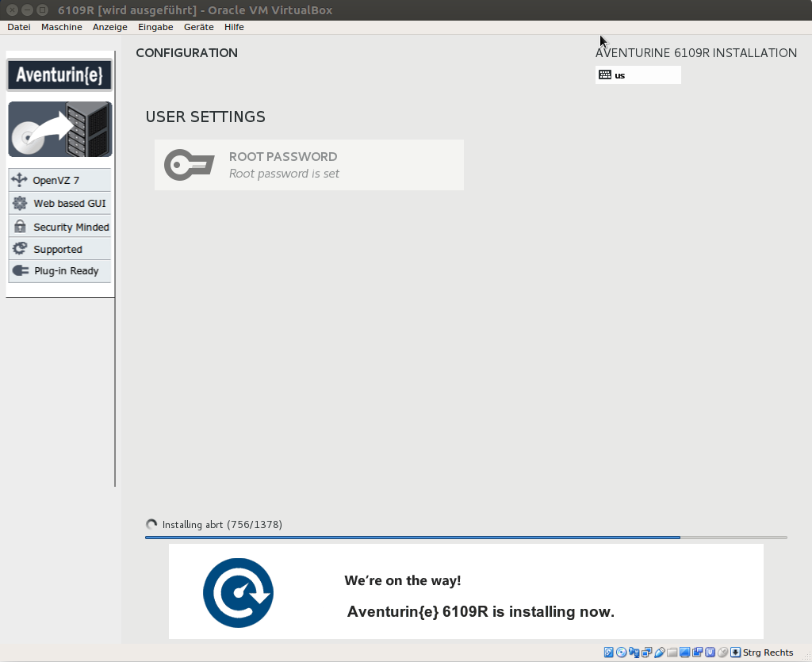Viewport: 812px width, 662px height.
Task: Click the blue circular update logo
Action: pyautogui.click(x=238, y=593)
